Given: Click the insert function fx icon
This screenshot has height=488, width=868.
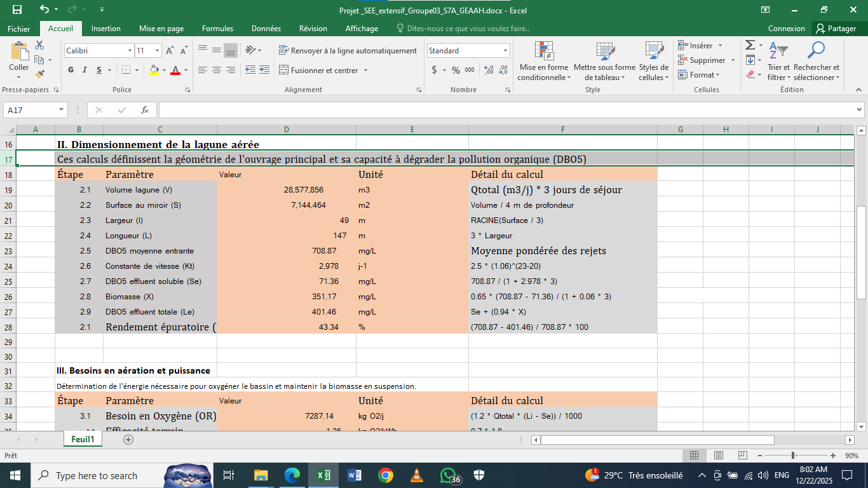Looking at the screenshot, I should tap(145, 110).
